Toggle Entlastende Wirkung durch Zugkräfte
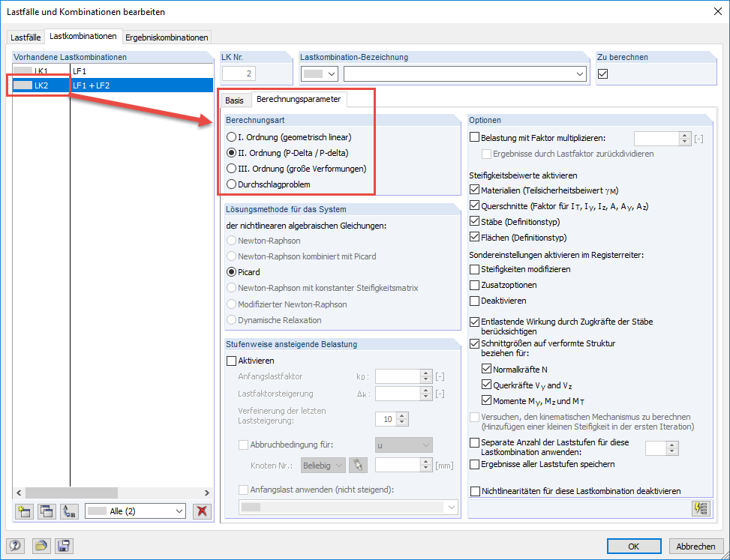The width and height of the screenshot is (730, 560). (x=474, y=322)
